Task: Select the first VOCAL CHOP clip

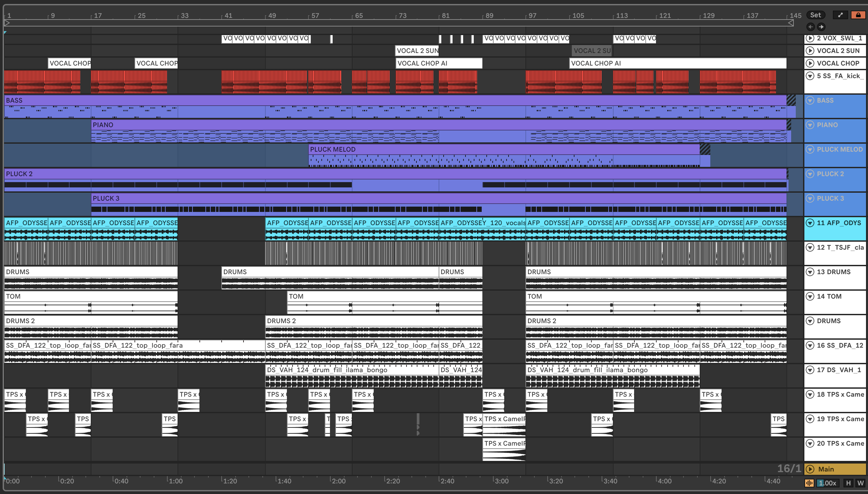Action: coord(70,63)
